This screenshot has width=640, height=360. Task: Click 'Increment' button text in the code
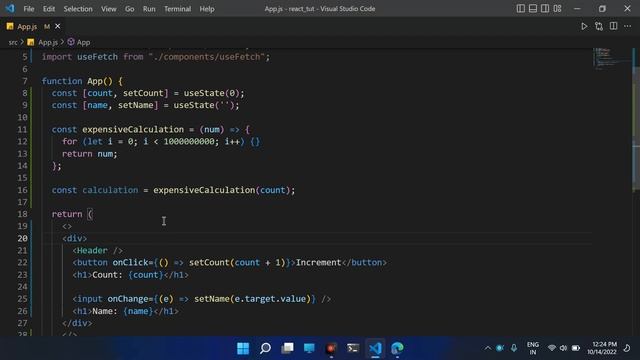pyautogui.click(x=318, y=263)
